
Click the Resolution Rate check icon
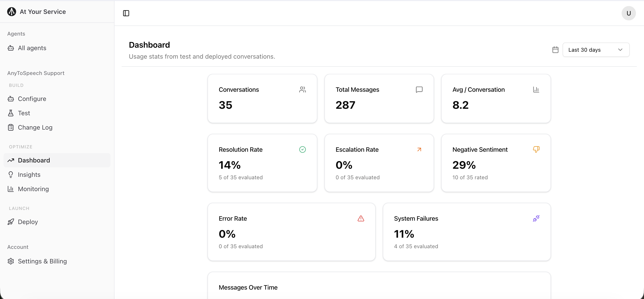coord(302,150)
